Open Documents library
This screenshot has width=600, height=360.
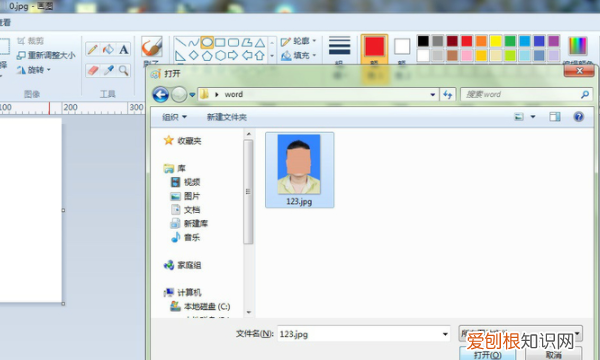pyautogui.click(x=186, y=210)
